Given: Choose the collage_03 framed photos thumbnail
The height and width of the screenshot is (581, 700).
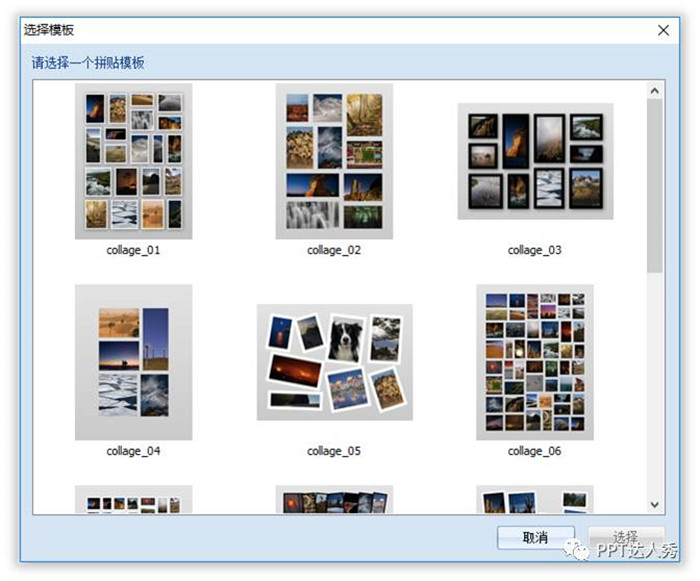Looking at the screenshot, I should coord(535,161).
